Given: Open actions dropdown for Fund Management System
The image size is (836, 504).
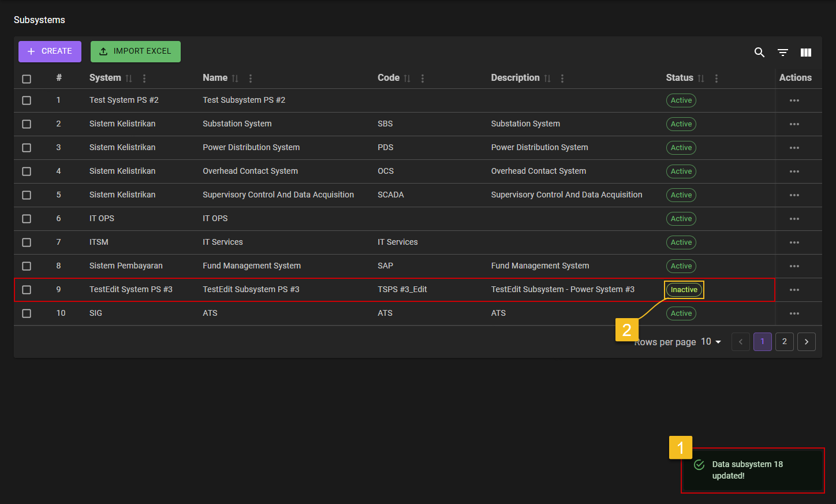Looking at the screenshot, I should (794, 266).
